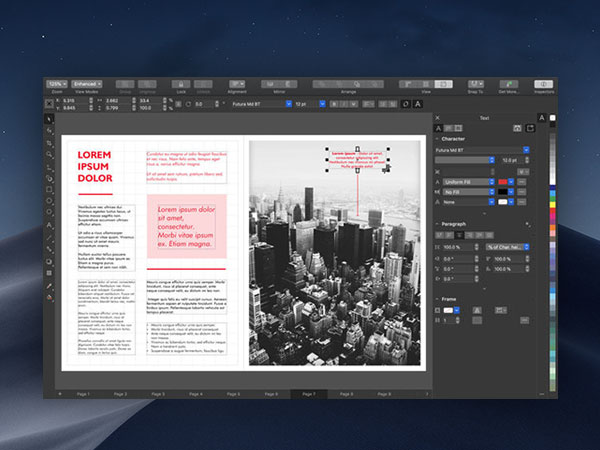Select the Pick tool in the toolbox
Image resolution: width=600 pixels, height=450 pixels.
(x=49, y=119)
